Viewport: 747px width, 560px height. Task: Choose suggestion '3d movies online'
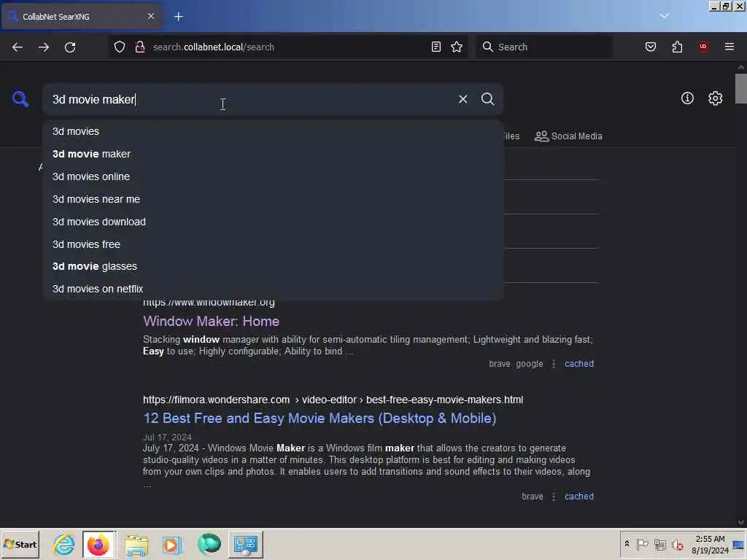point(273,176)
